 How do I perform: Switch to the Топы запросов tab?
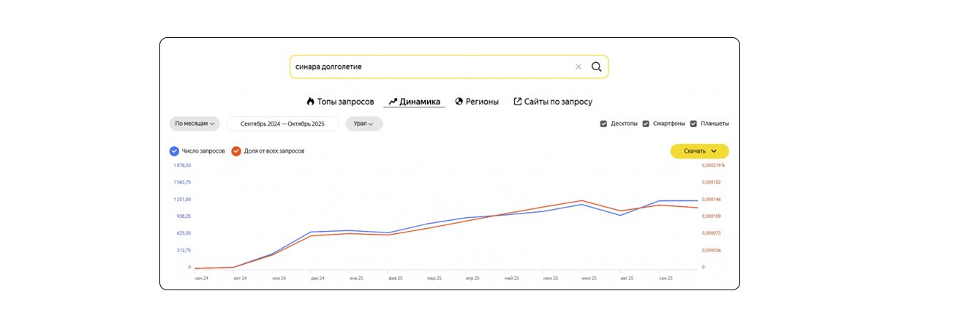(x=345, y=102)
